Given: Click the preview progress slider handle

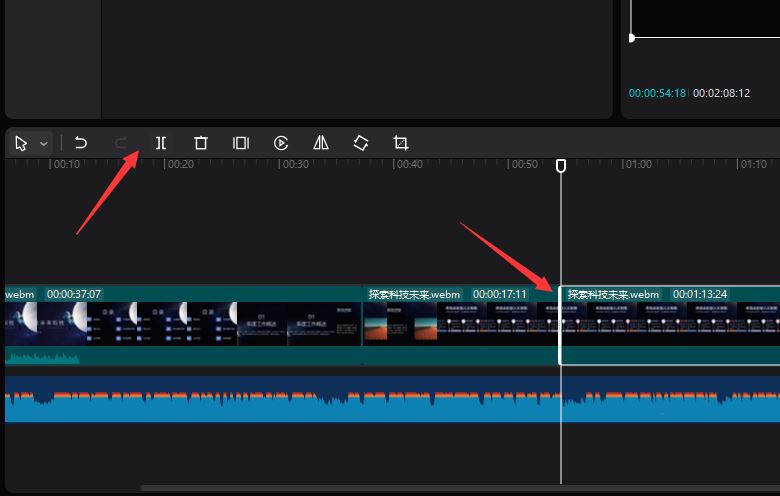Looking at the screenshot, I should pyautogui.click(x=631, y=38).
